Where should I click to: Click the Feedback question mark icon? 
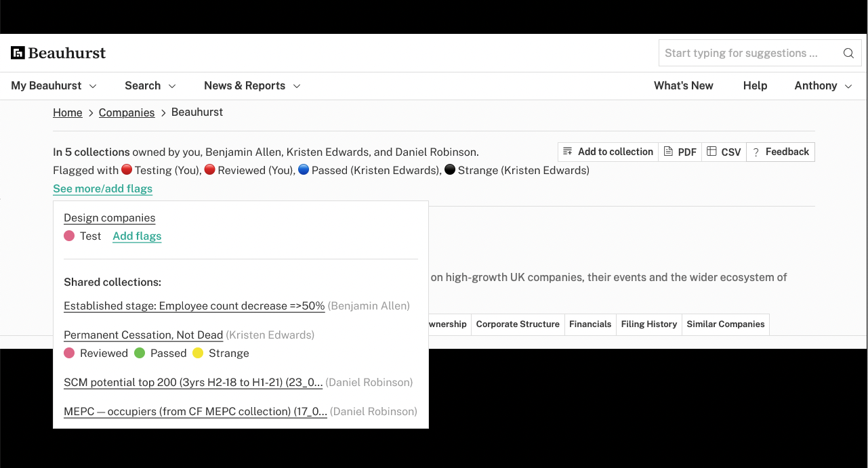(756, 152)
